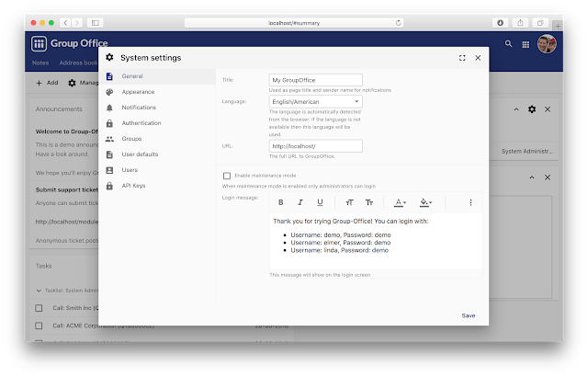Screen dimensions: 588x377
Task: Apply underline formatting
Action: point(320,202)
